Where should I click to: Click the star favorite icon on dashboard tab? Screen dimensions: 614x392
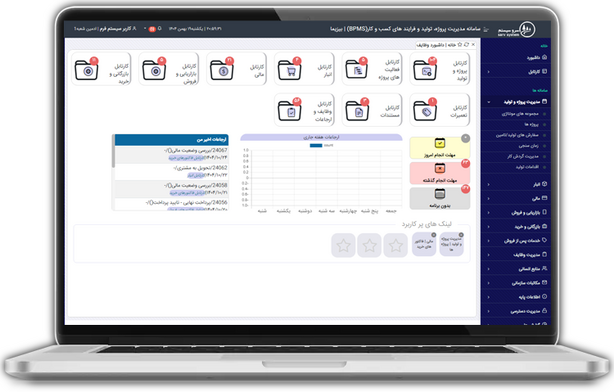tap(460, 45)
